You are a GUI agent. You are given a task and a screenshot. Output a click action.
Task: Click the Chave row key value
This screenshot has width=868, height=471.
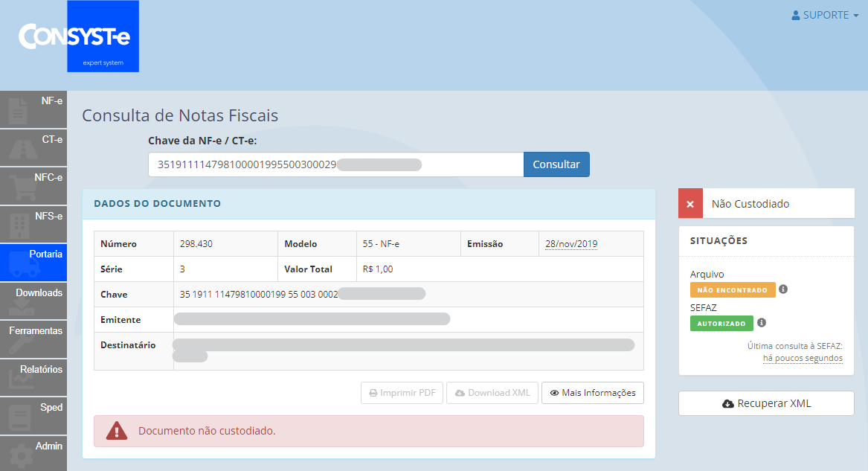pos(302,295)
